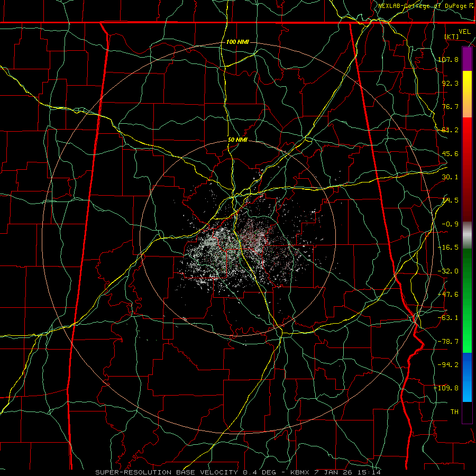
Task: Select the 30.1 value on velocity scale
Action: (450, 177)
